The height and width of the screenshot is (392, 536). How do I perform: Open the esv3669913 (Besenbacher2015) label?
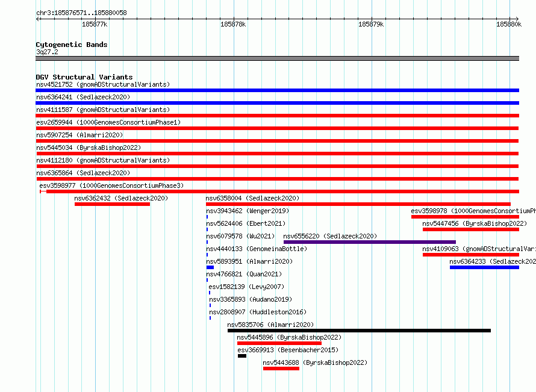point(288,350)
